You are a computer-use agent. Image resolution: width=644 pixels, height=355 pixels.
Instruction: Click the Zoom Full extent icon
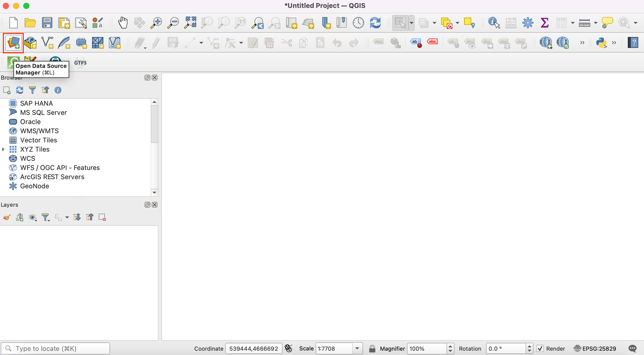pyautogui.click(x=190, y=23)
